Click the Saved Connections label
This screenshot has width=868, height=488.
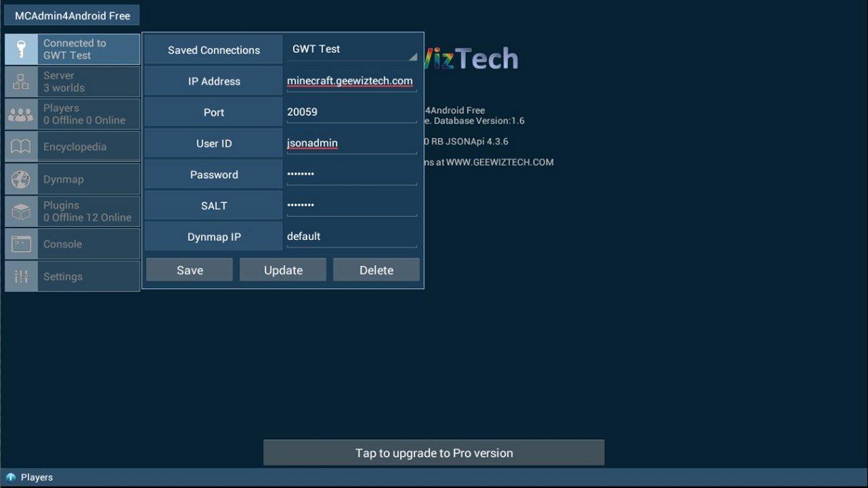pos(214,50)
